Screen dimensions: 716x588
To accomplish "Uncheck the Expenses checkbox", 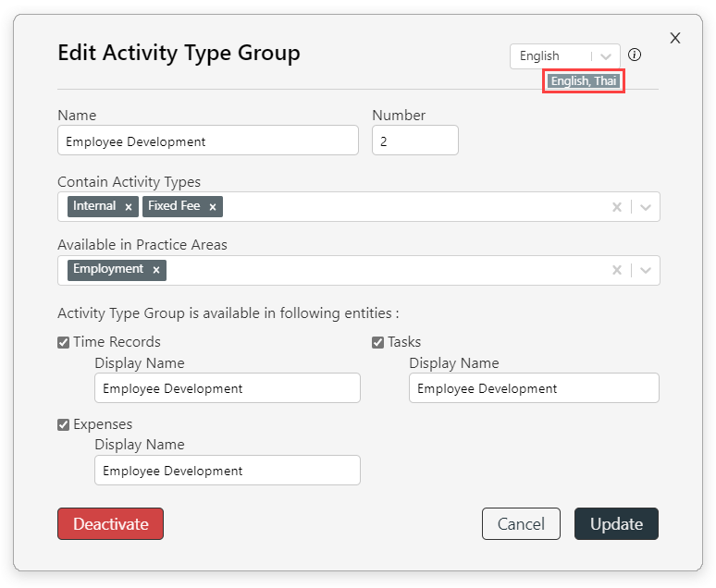I will (64, 424).
